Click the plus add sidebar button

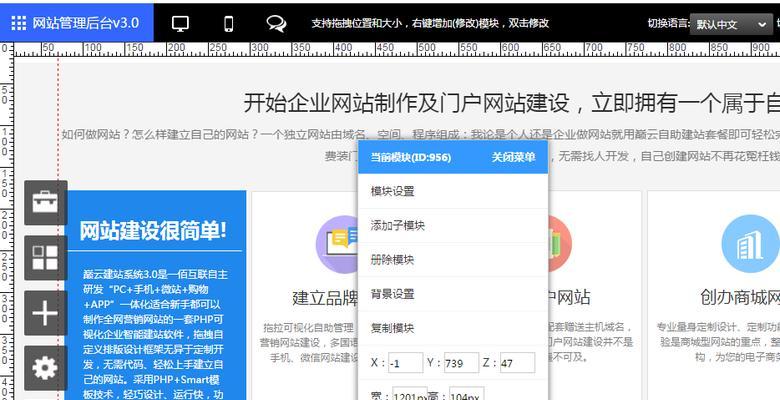[x=45, y=313]
